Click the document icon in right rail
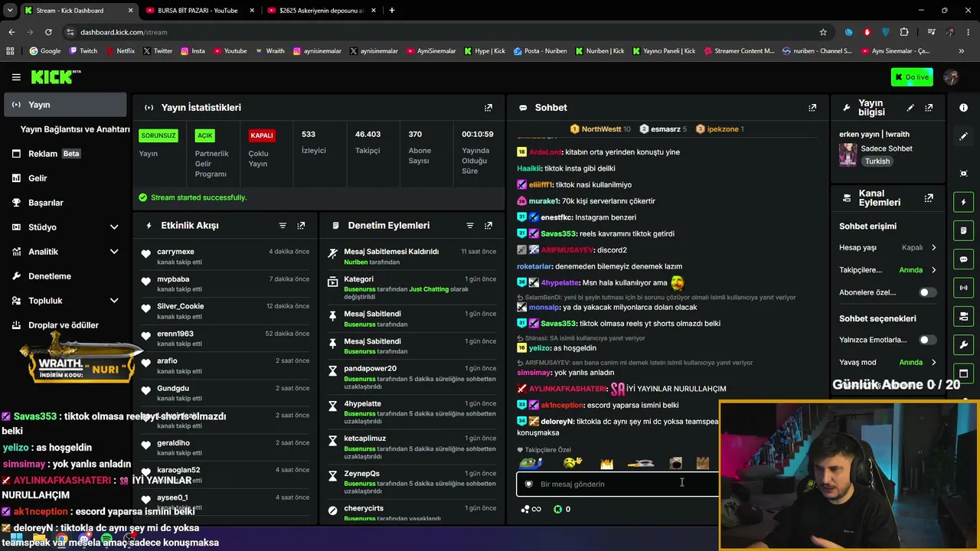 (963, 230)
